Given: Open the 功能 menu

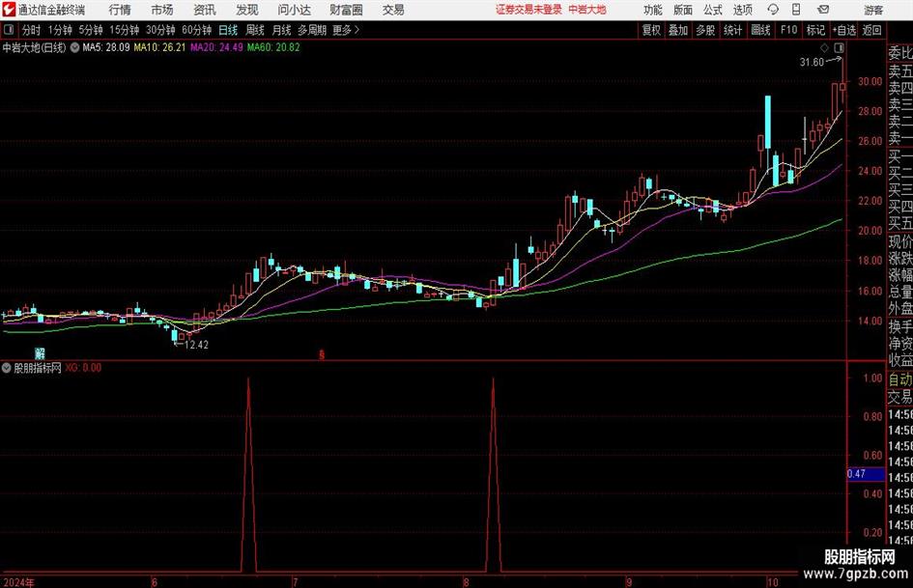Looking at the screenshot, I should (653, 10).
